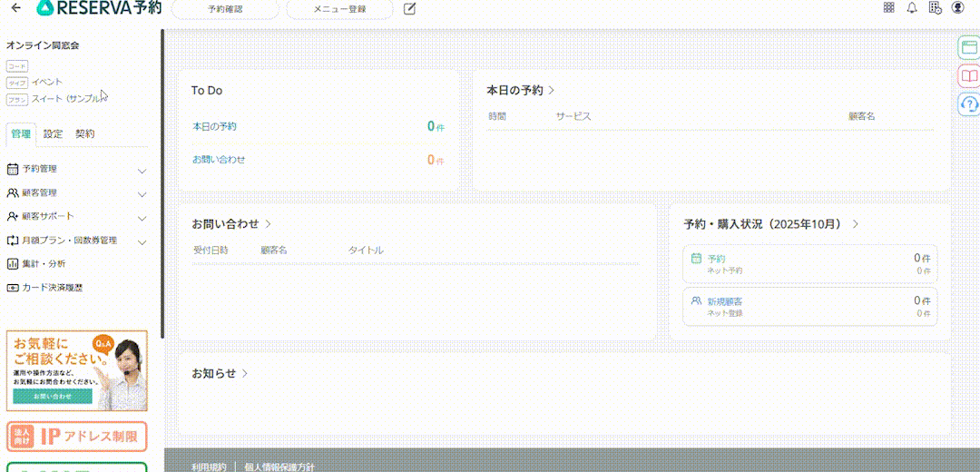Click the ネット登録 text
Screen dimensions: 980x472
724,313
